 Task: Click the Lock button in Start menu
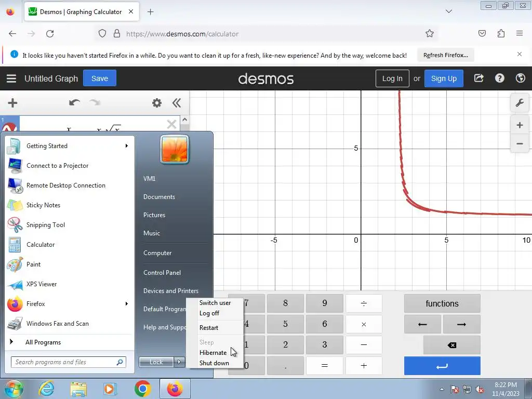click(x=156, y=362)
